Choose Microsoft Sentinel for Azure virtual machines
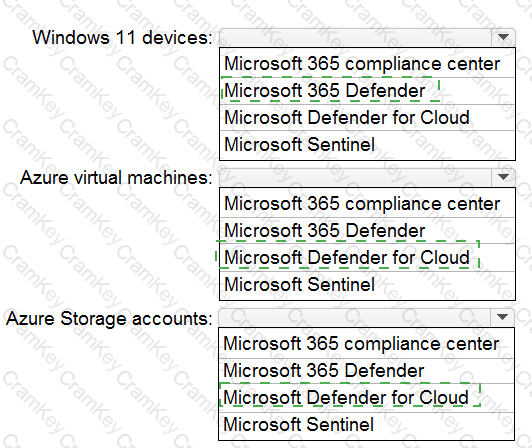Screen dimensions: 532x448 point(367,285)
